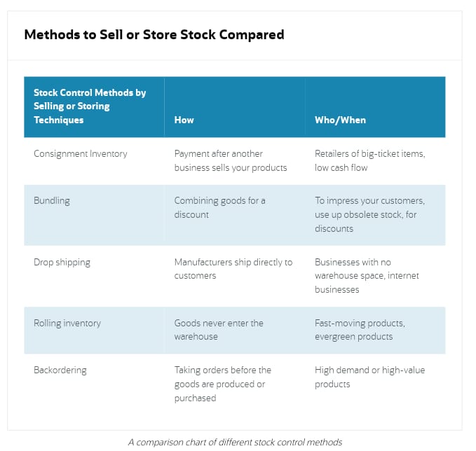Image resolution: width=476 pixels, height=451 pixels.
Task: Click 'Combining goods for a discount' cell
Action: coord(220,208)
